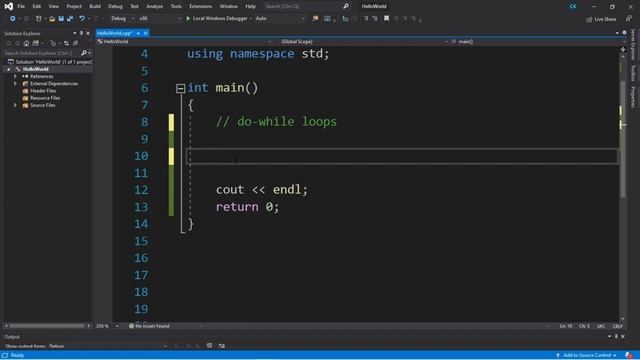Open the Extensions menu
The width and height of the screenshot is (640, 360).
coord(200,6)
